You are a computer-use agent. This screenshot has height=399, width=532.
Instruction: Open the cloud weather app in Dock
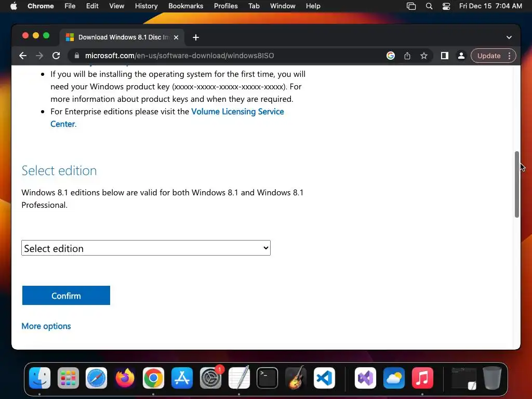[x=394, y=378]
